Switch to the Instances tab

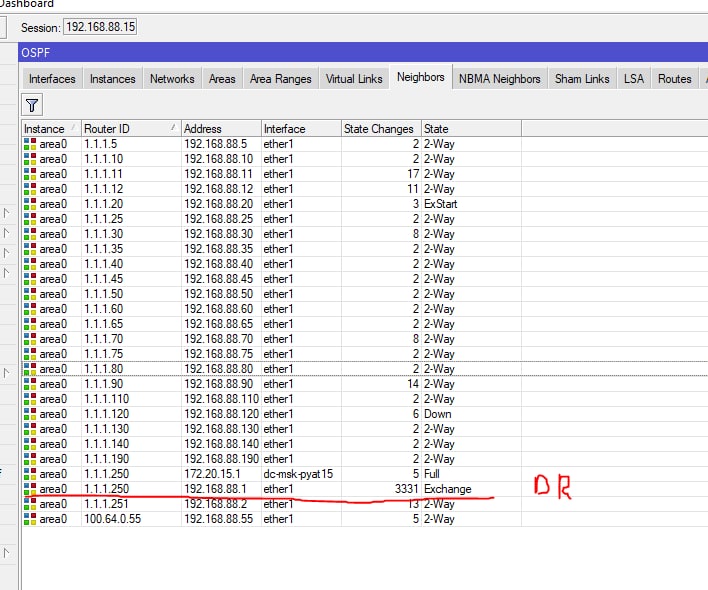[112, 79]
